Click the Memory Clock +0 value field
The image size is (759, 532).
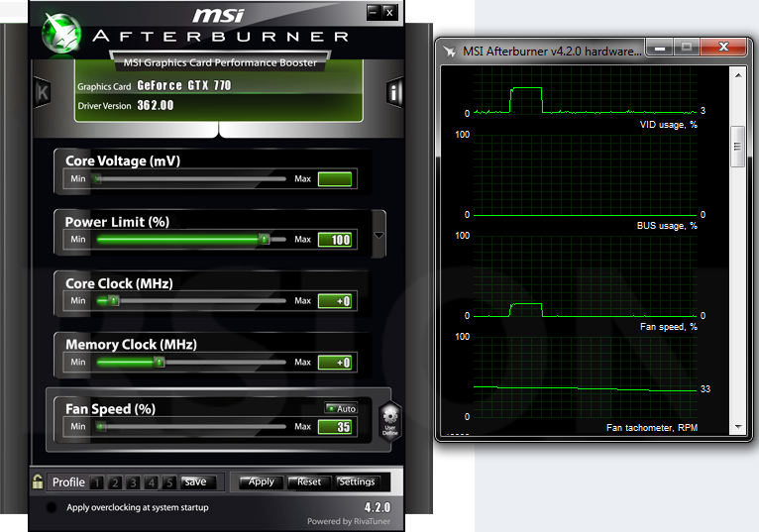[x=335, y=363]
